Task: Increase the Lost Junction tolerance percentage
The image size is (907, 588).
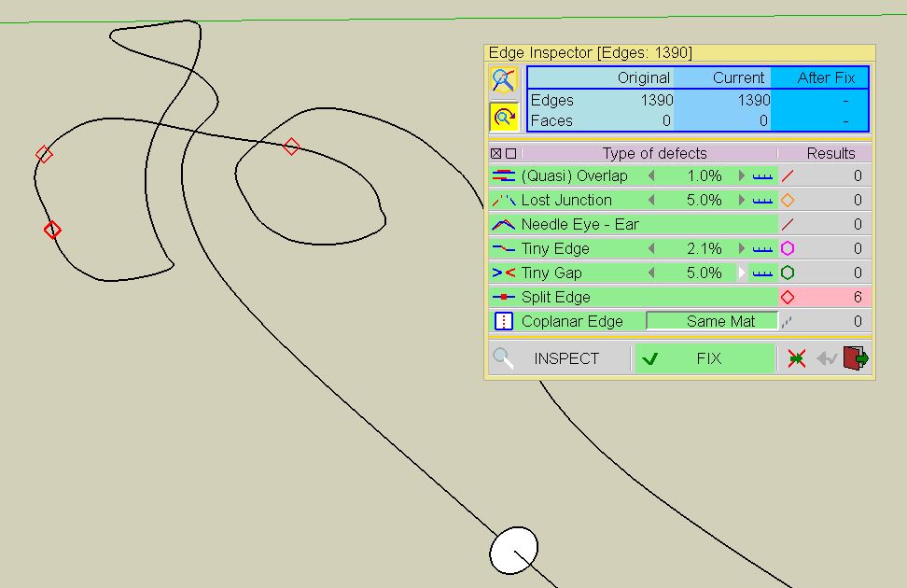Action: 742,200
